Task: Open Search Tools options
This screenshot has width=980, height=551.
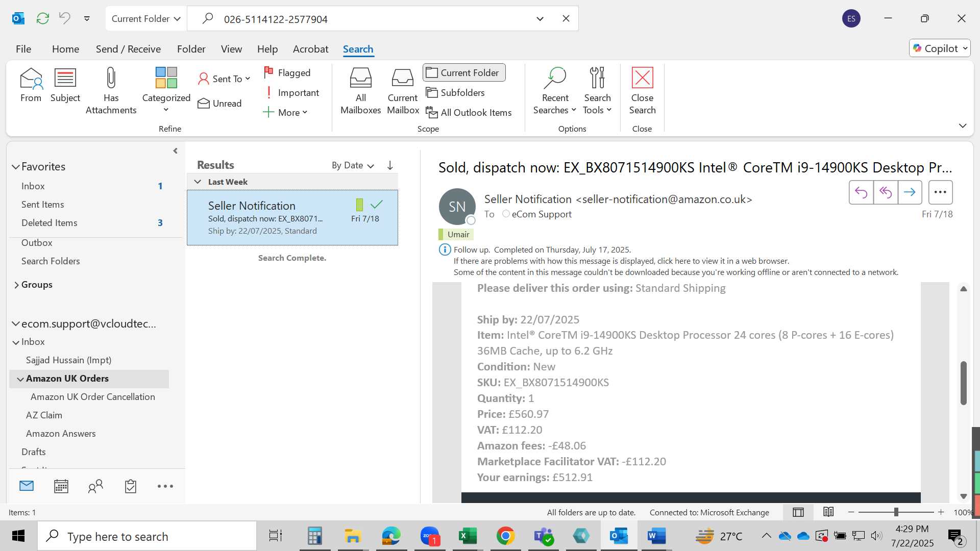Action: click(x=597, y=91)
